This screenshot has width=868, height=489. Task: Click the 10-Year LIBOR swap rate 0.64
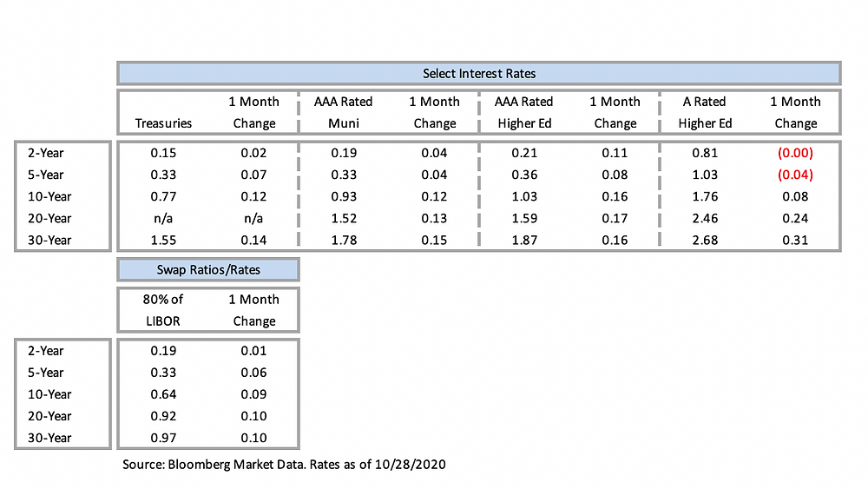163,394
